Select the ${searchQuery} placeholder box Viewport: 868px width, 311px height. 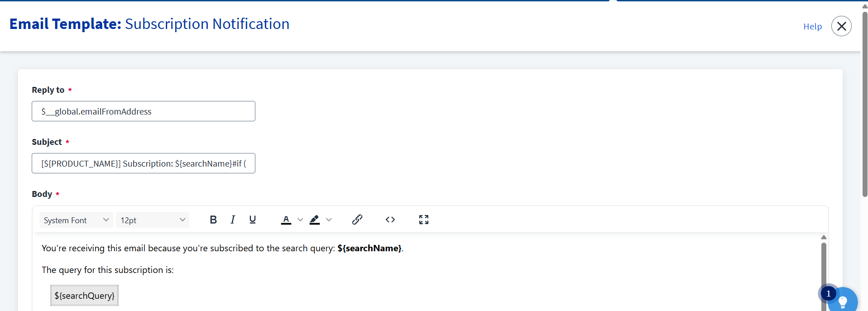pos(85,296)
